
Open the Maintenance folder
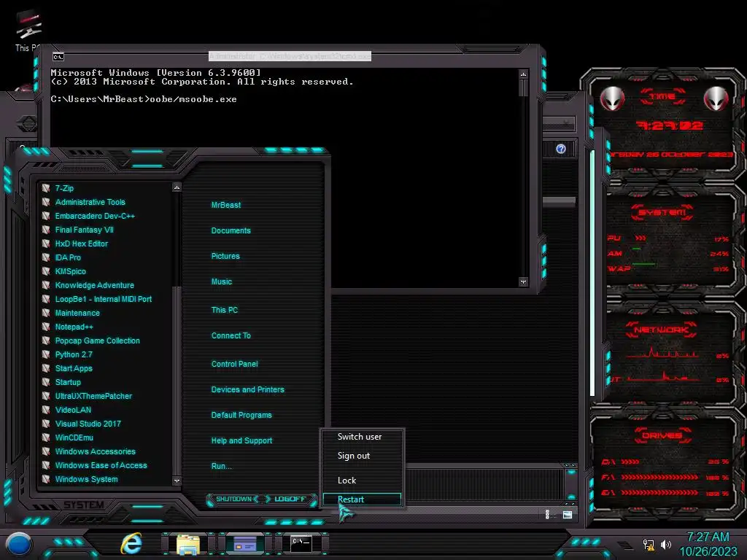[x=77, y=313]
